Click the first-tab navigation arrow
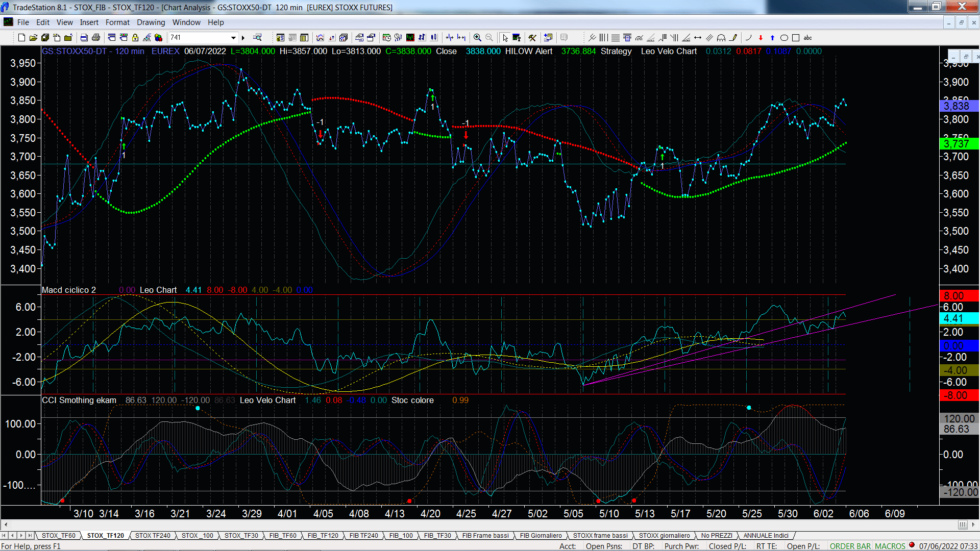This screenshot has height=551, width=980. (4, 536)
